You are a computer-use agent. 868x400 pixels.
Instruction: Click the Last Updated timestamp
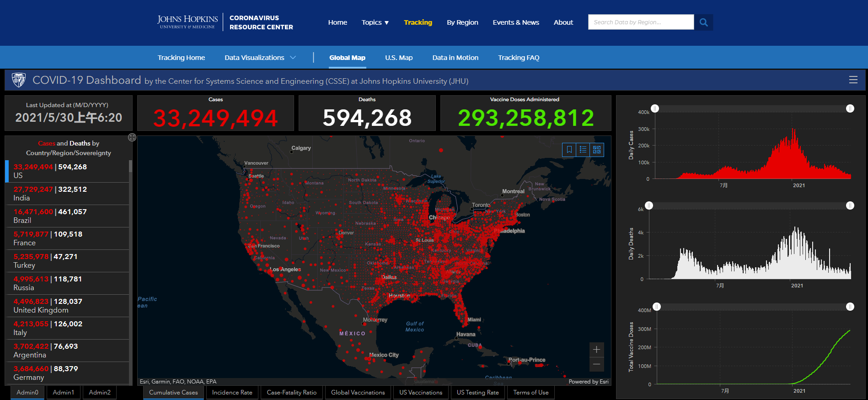pos(69,118)
